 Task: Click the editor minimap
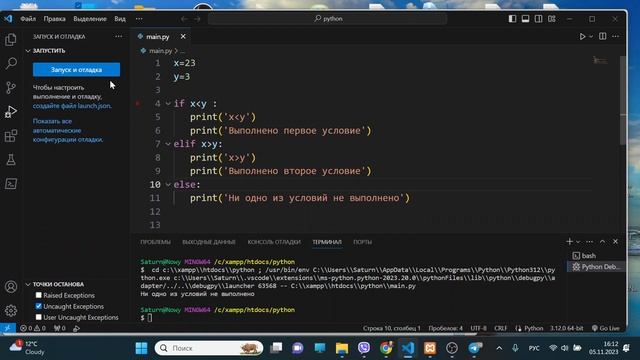pyautogui.click(x=600, y=61)
